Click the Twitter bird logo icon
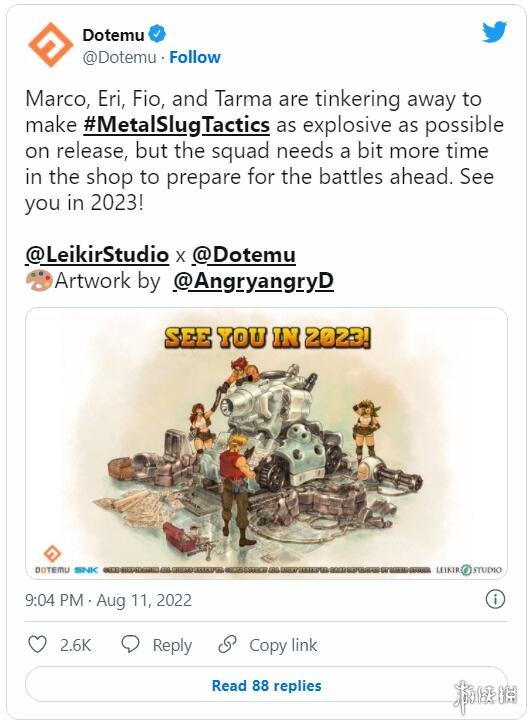This screenshot has width=532, height=725. 494,32
